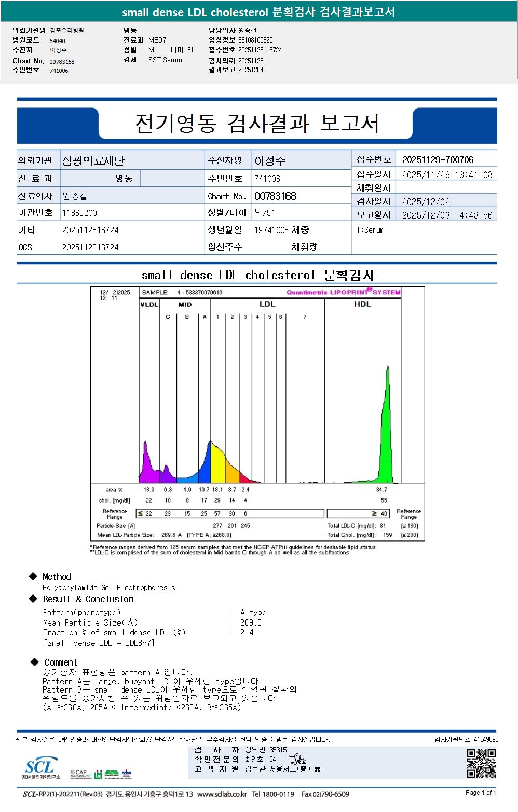
Task: Select test date 2025/12/02
Action: click(426, 202)
